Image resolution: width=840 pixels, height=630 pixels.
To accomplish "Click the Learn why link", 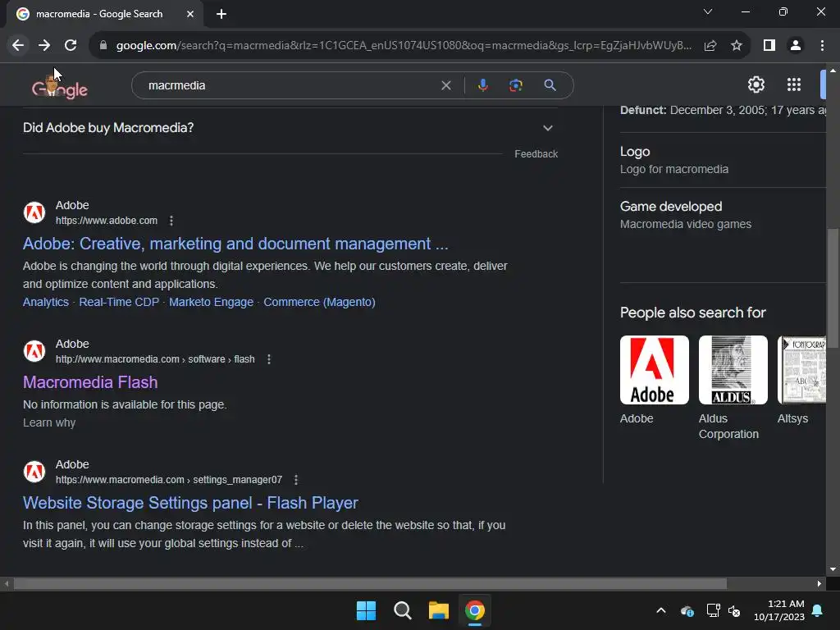I will [x=49, y=422].
